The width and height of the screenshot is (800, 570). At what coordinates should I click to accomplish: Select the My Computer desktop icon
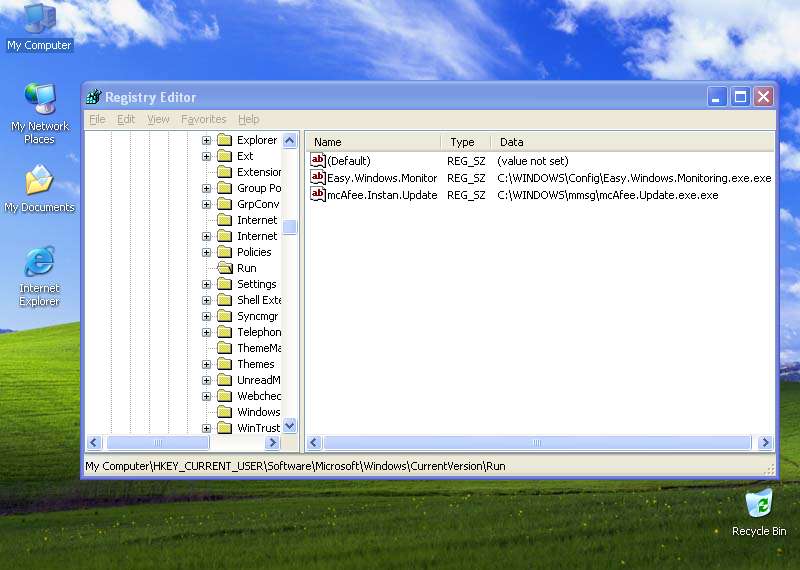(x=40, y=27)
